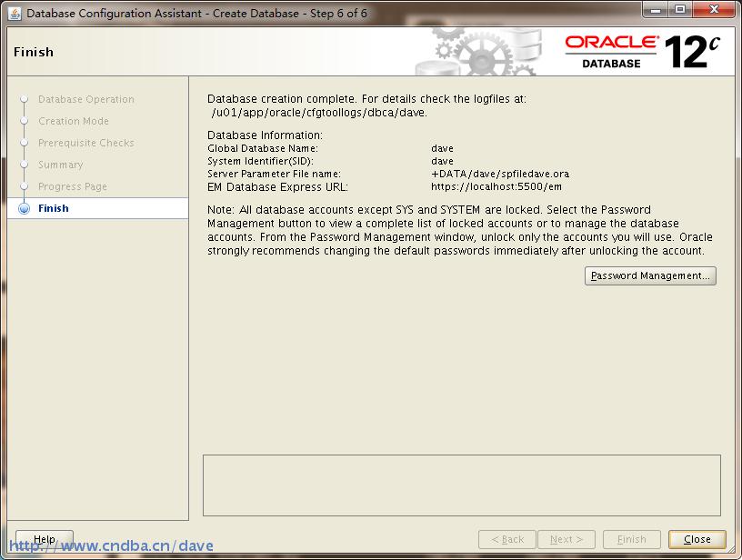
Task: Select the Summary step in sidebar
Action: pyautogui.click(x=61, y=165)
